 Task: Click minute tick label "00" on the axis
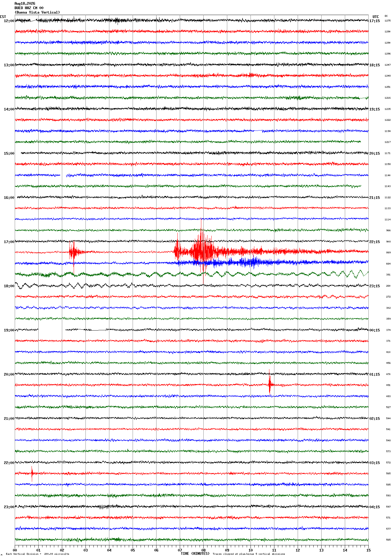pos(15,550)
